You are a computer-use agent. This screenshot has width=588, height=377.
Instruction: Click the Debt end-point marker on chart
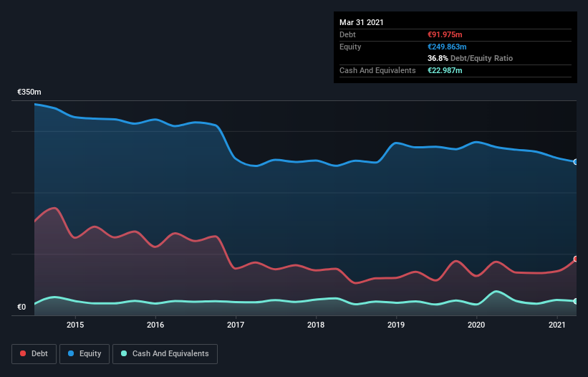tap(576, 259)
